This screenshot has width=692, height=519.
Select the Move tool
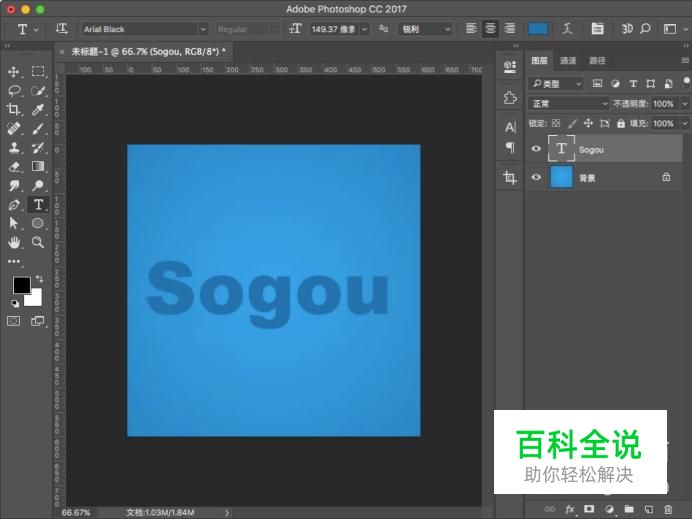pos(14,72)
